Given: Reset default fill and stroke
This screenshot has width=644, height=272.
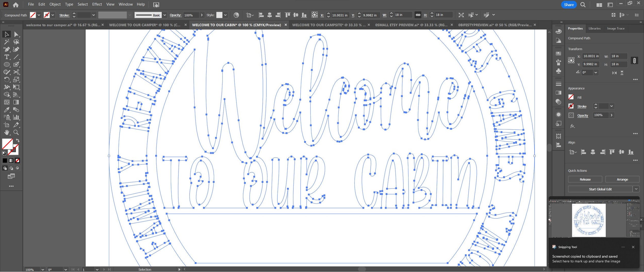Looking at the screenshot, I should point(4,153).
